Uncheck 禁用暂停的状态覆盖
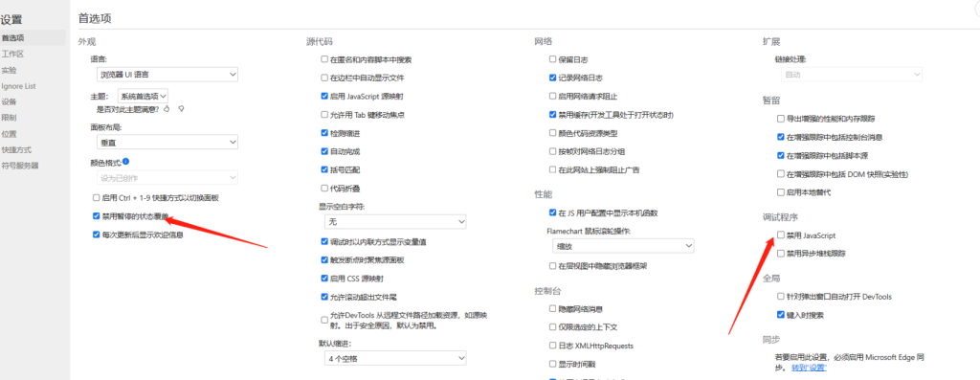 point(97,216)
